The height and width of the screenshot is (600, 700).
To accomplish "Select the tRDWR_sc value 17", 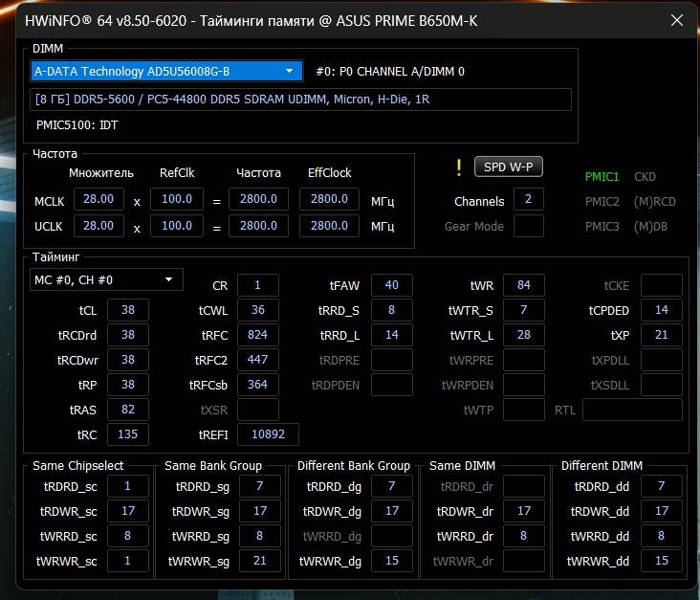I will [128, 511].
